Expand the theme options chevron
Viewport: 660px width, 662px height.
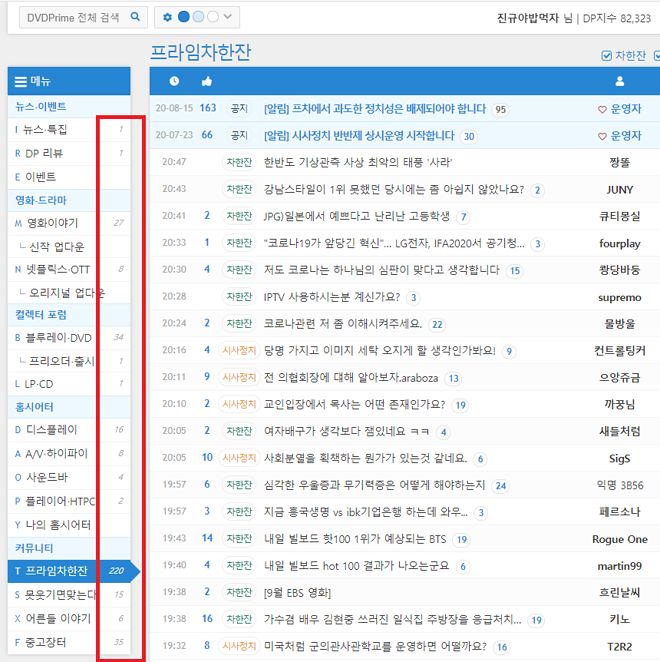(228, 16)
